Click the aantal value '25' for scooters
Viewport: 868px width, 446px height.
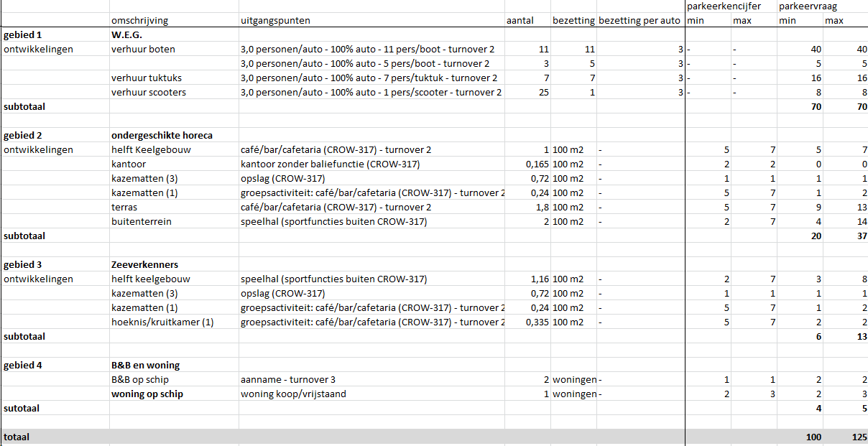pyautogui.click(x=543, y=92)
